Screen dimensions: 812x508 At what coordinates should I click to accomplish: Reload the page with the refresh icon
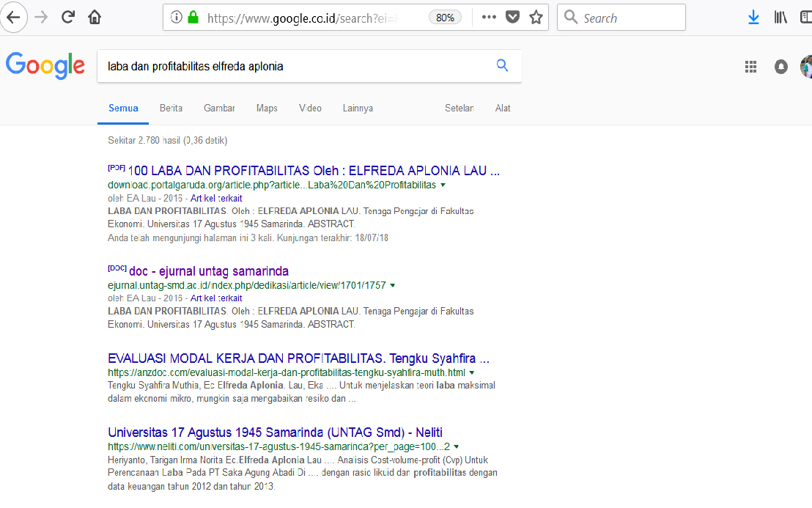coord(68,18)
